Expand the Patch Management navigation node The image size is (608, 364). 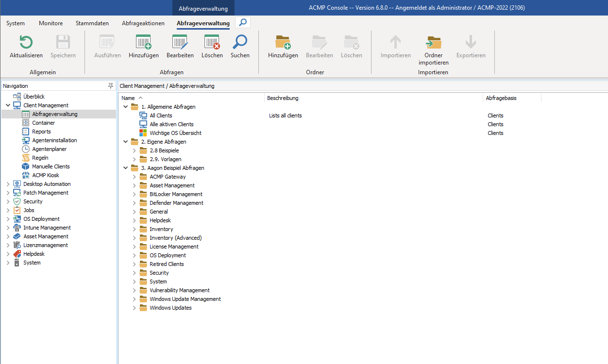click(x=8, y=193)
